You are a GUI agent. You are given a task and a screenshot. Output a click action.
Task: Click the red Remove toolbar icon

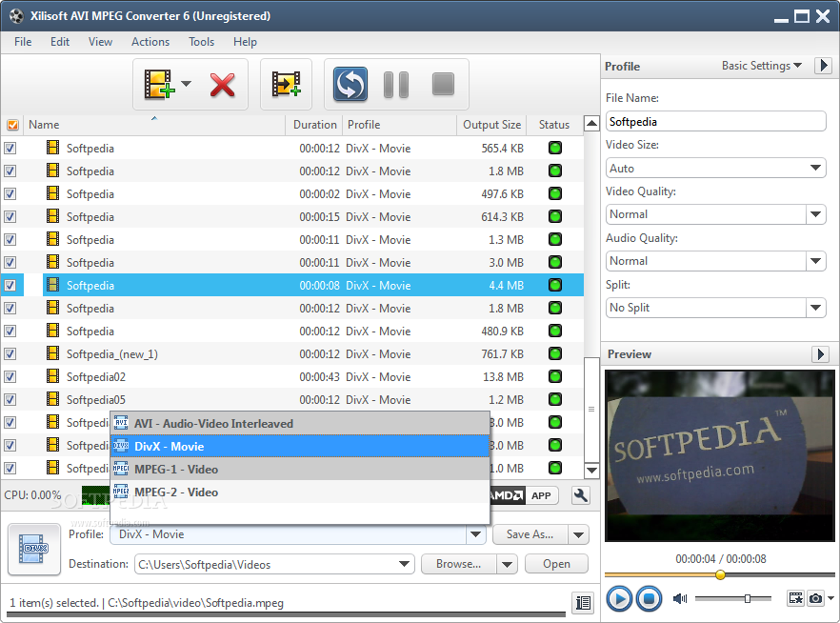pos(222,85)
